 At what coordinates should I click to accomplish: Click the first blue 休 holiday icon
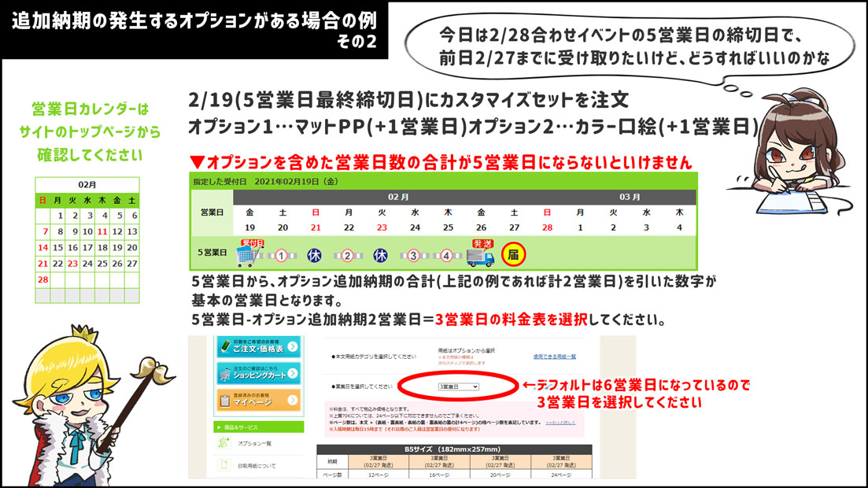click(315, 255)
